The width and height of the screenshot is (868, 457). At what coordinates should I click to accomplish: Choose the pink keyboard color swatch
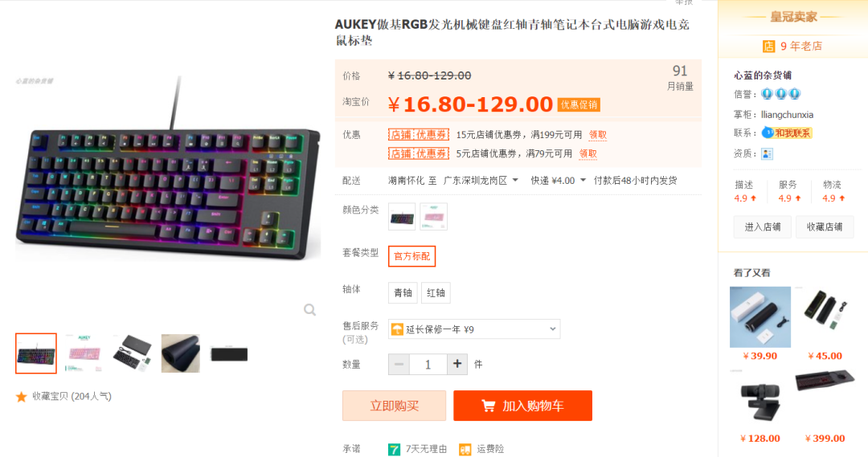click(x=433, y=216)
